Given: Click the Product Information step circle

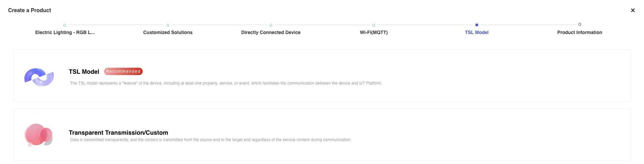Looking at the screenshot, I should click(x=580, y=24).
